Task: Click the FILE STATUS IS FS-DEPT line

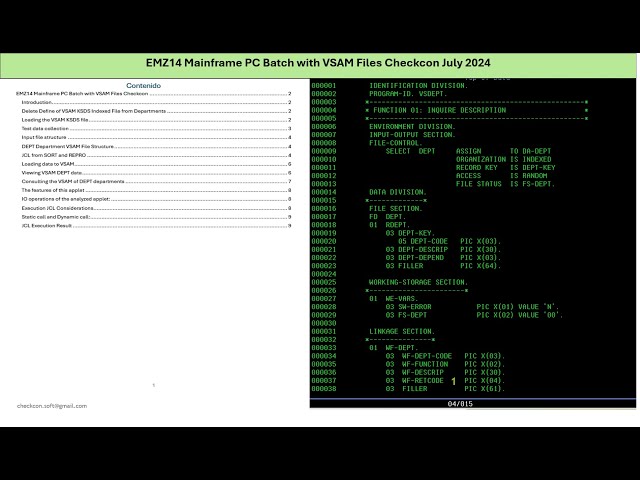Action: pos(506,184)
